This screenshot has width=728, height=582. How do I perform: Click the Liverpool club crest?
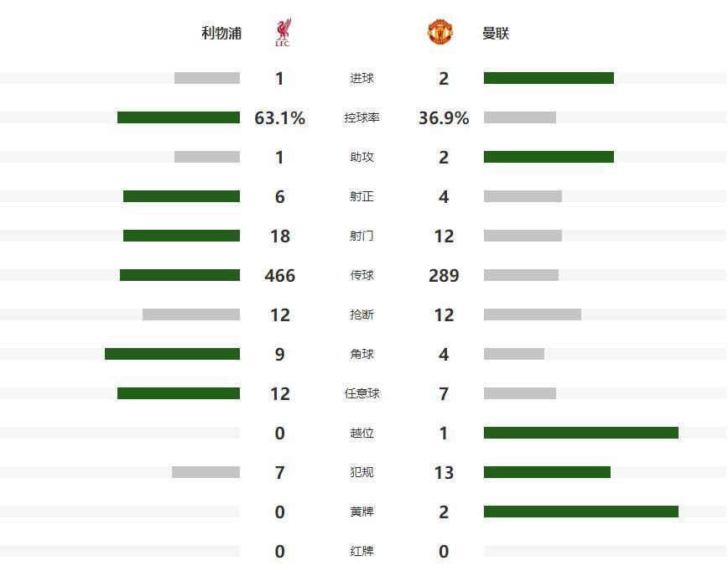[x=282, y=34]
